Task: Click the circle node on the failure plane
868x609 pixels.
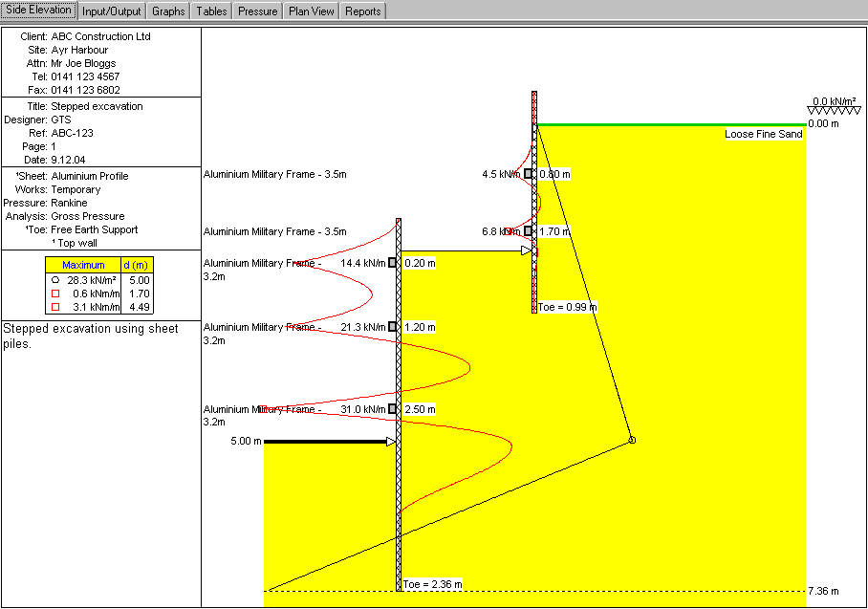Action: click(x=631, y=440)
